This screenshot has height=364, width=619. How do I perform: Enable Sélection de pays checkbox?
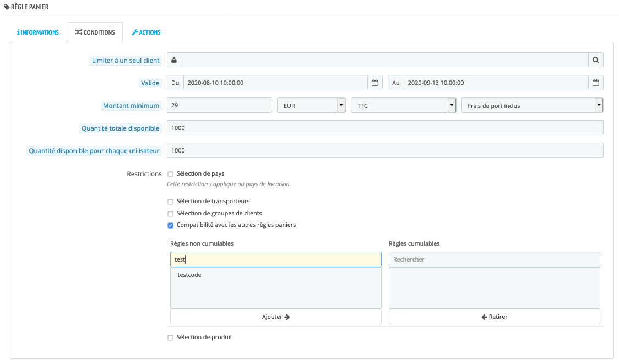(x=171, y=174)
